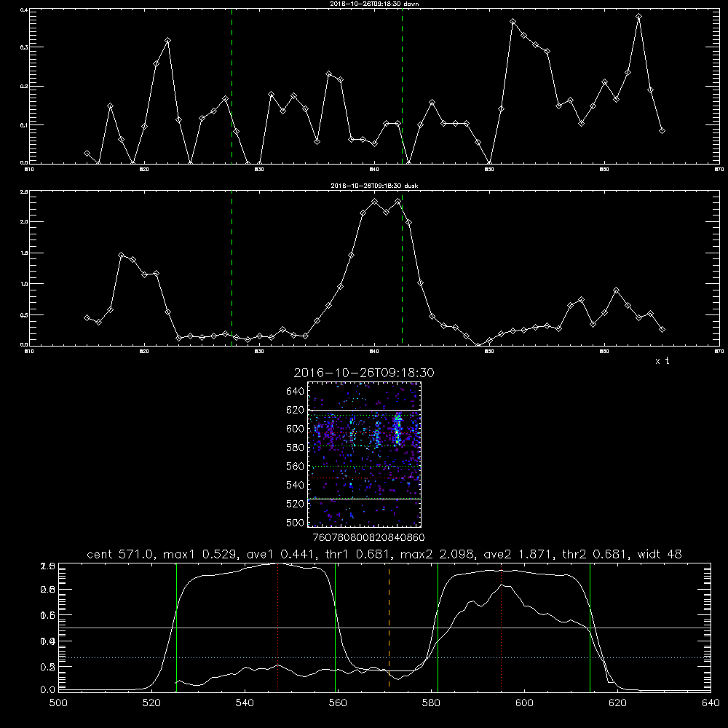Click the dawn peak data point near 852

513,22
